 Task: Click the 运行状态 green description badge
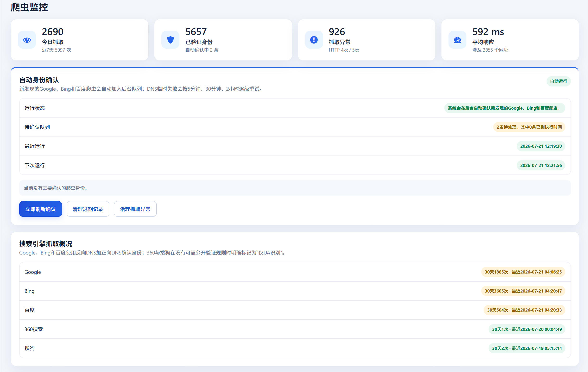505,108
